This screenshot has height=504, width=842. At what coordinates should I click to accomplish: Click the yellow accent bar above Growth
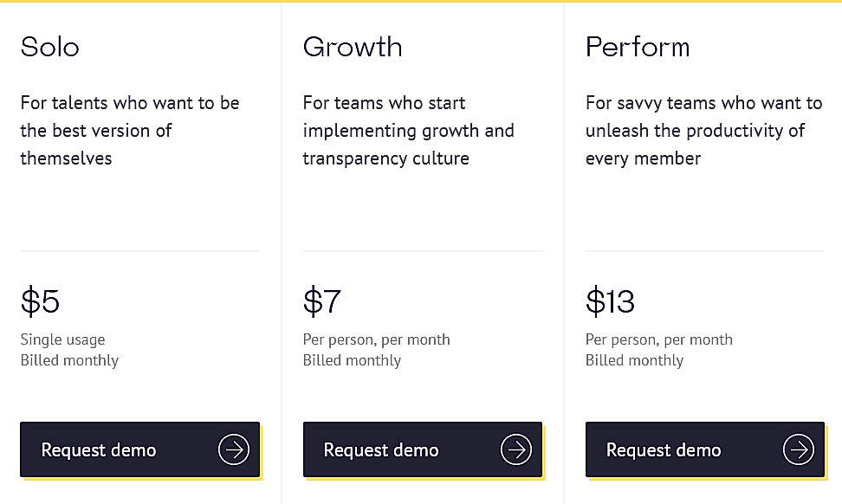pos(422,3)
